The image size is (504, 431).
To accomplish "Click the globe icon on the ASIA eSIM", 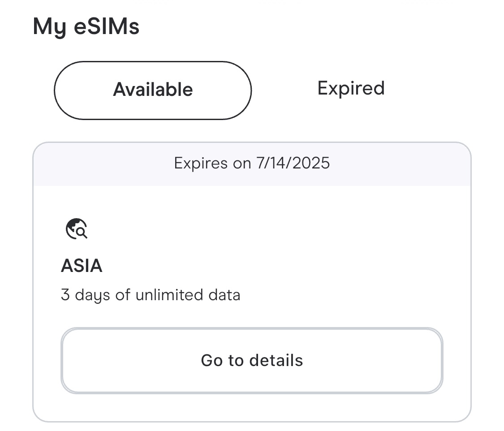I will tap(77, 229).
